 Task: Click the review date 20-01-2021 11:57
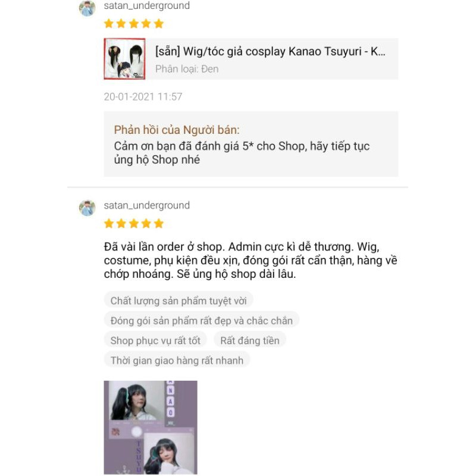click(x=143, y=96)
